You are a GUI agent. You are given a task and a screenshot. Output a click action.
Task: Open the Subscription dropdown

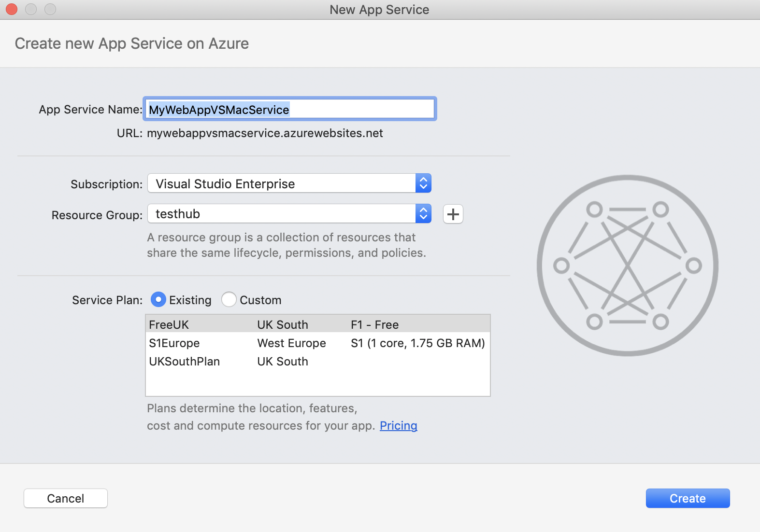coord(289,183)
